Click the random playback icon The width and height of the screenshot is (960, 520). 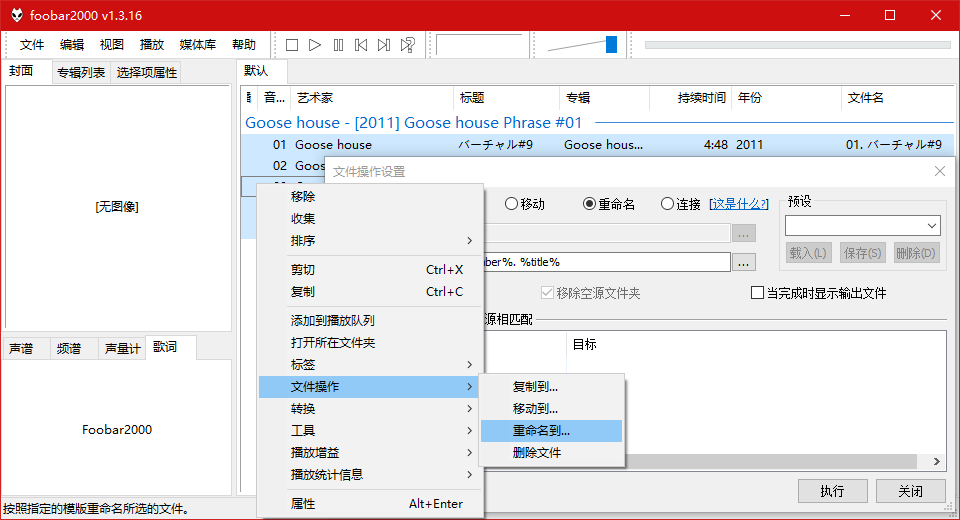(408, 45)
